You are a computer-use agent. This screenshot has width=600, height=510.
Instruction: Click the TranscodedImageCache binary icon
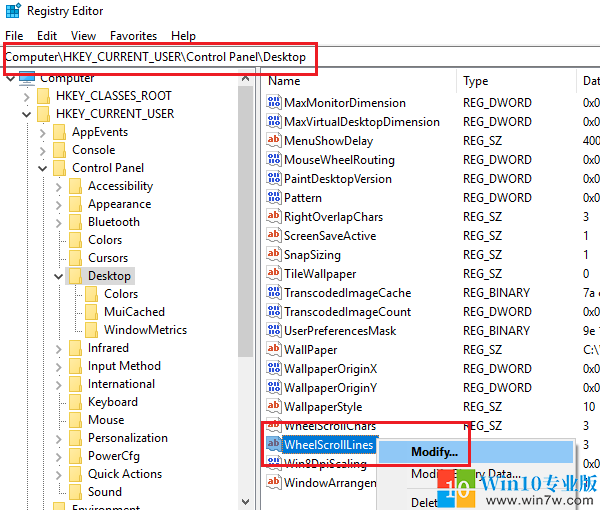[274, 292]
